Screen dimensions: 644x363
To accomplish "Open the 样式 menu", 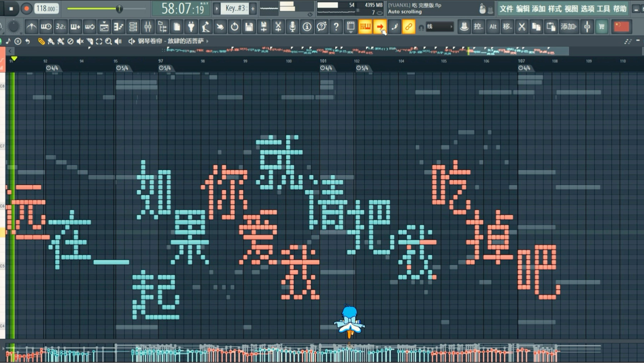I will (x=555, y=9).
